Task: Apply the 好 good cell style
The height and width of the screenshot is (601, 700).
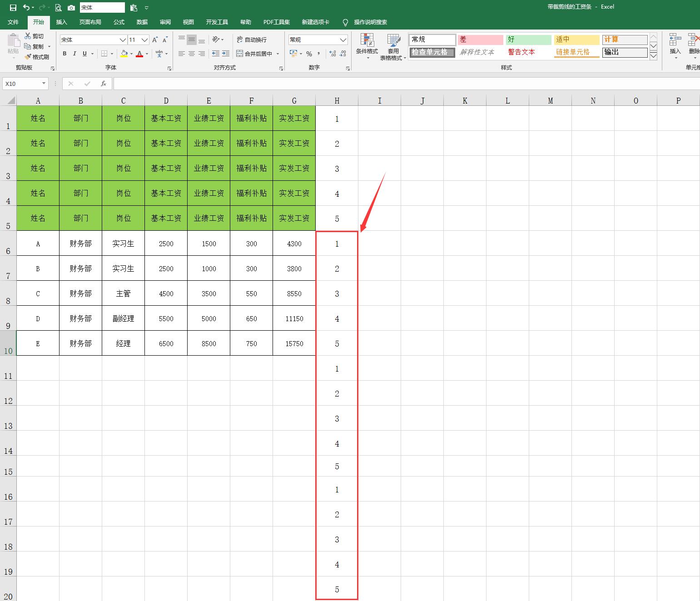Action: pos(528,40)
